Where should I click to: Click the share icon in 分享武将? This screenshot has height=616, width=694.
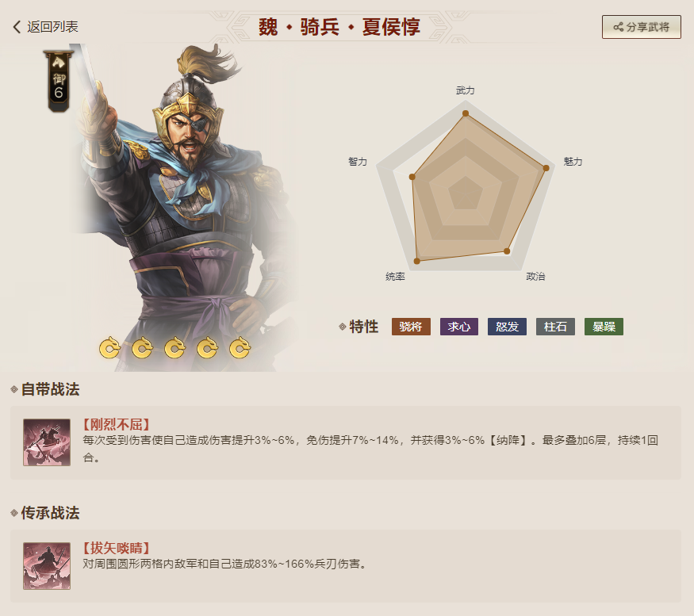point(618,27)
